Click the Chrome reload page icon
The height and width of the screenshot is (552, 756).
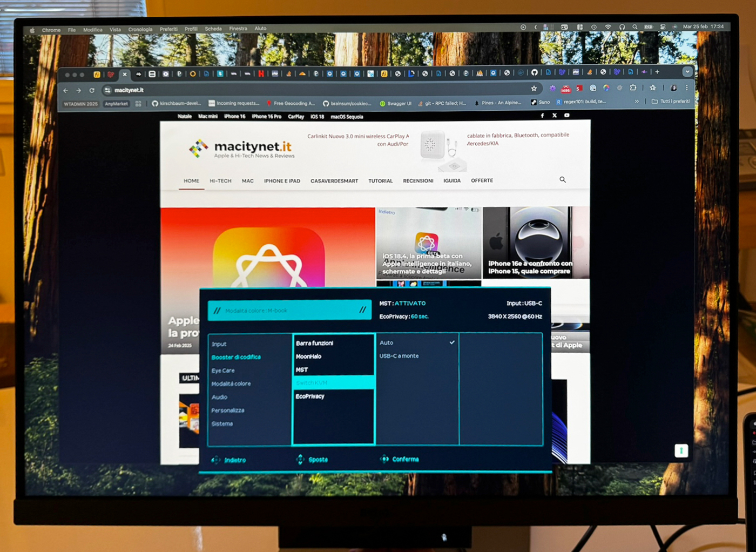click(92, 90)
